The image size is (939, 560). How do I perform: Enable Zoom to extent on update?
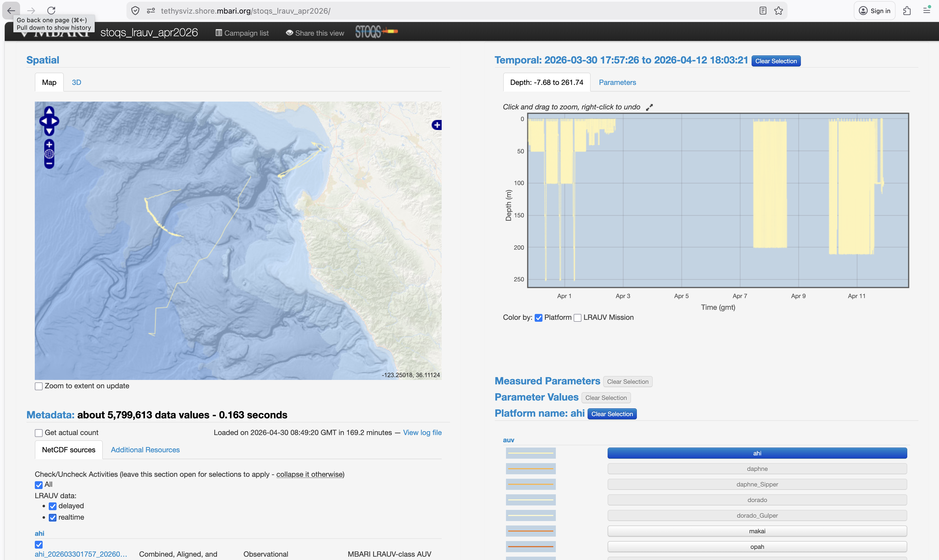click(x=38, y=386)
